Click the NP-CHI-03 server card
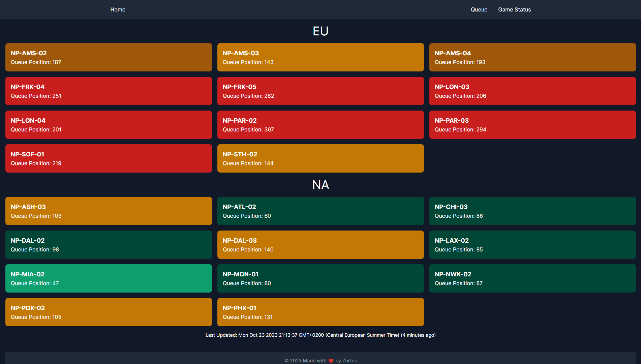Screen dimensions: 641x364 pyautogui.click(x=532, y=211)
